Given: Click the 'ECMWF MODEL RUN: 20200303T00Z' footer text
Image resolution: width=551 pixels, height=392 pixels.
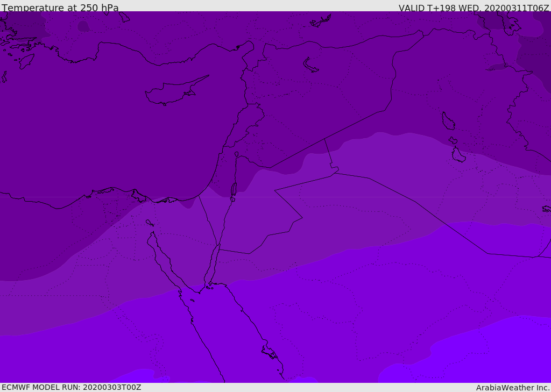Looking at the screenshot, I should (x=72, y=387).
